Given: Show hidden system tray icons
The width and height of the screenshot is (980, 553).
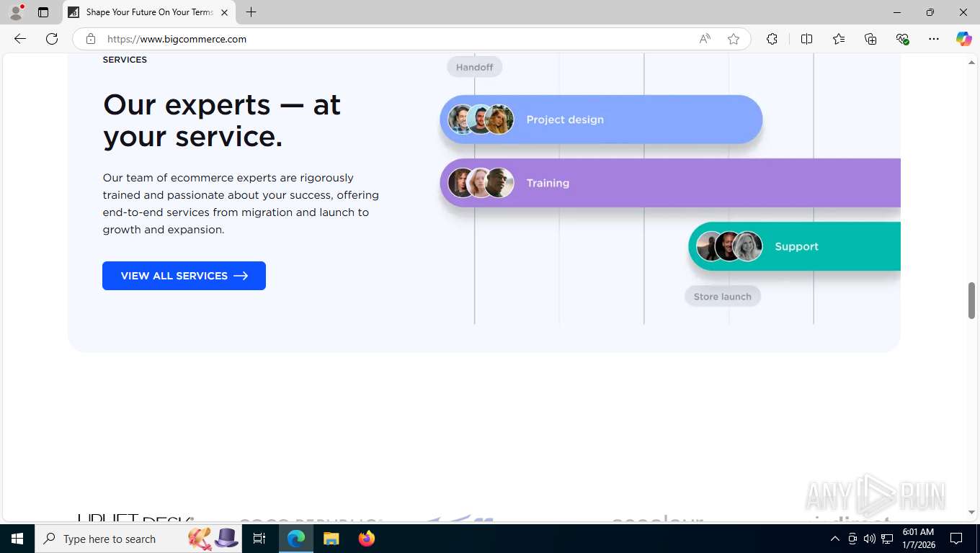Looking at the screenshot, I should point(835,539).
